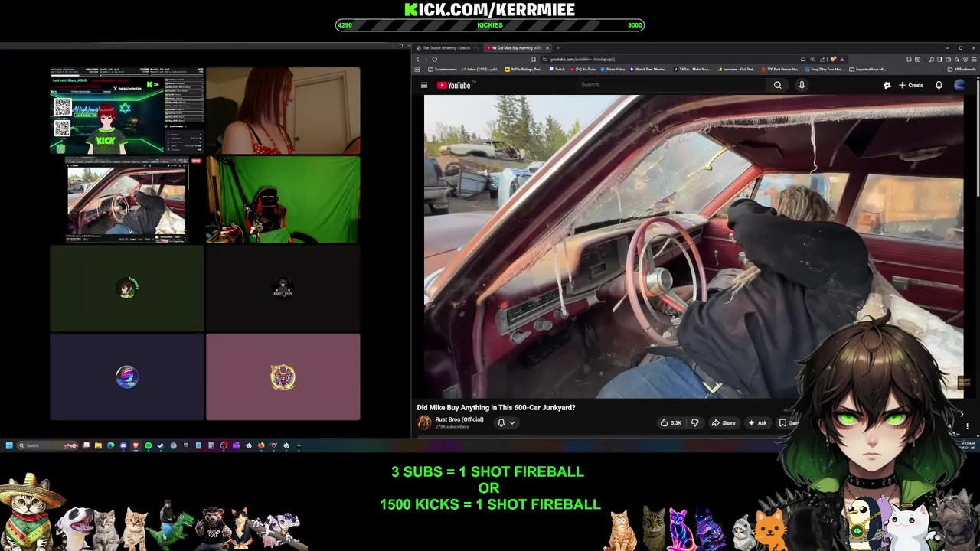The width and height of the screenshot is (980, 551).
Task: Dislike the Rust Bros video
Action: click(695, 422)
